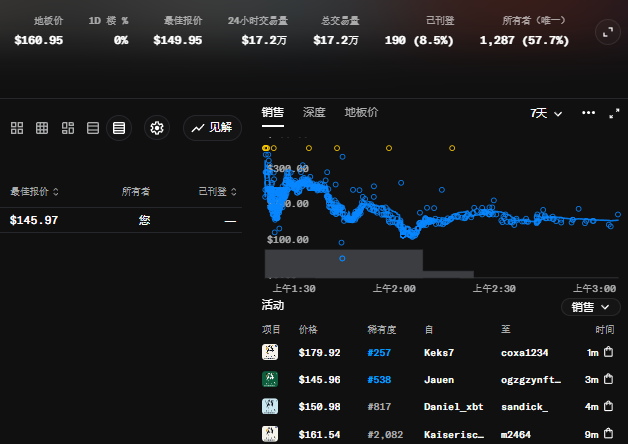
Task: Click the 所有者 1,287 (57.7%) stat
Action: click(x=524, y=31)
